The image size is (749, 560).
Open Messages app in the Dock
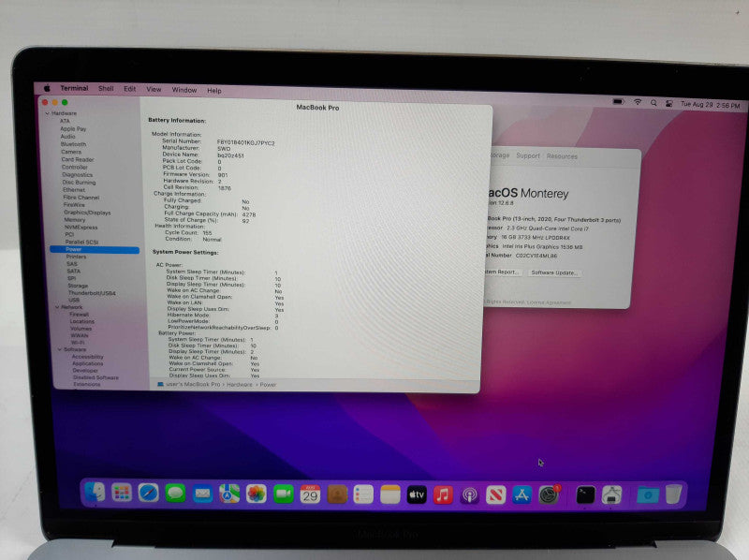pos(175,494)
